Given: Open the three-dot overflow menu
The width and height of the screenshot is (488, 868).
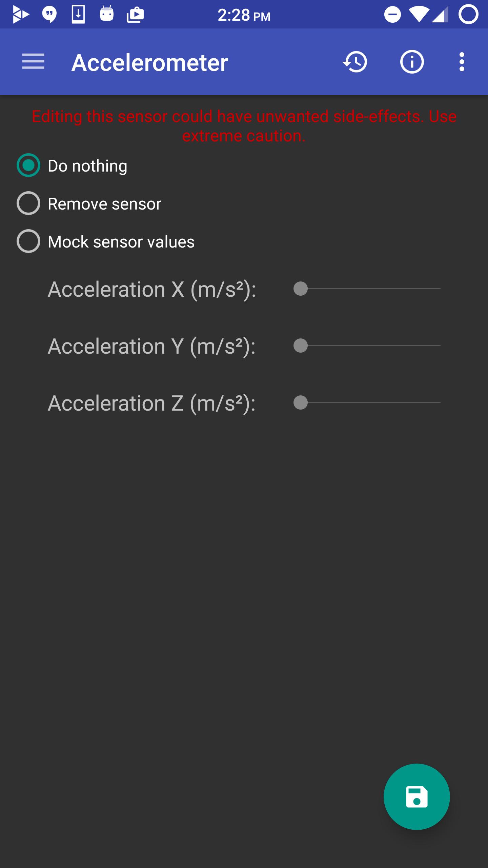Looking at the screenshot, I should (462, 62).
